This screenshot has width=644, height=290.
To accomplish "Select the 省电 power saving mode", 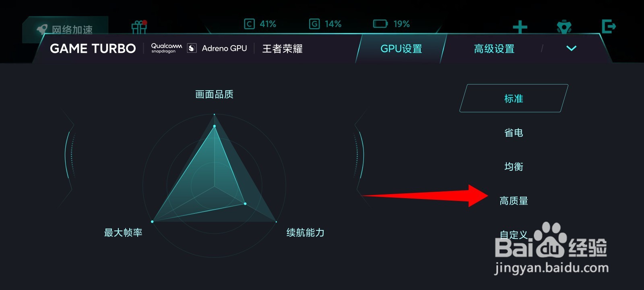I will coord(514,133).
